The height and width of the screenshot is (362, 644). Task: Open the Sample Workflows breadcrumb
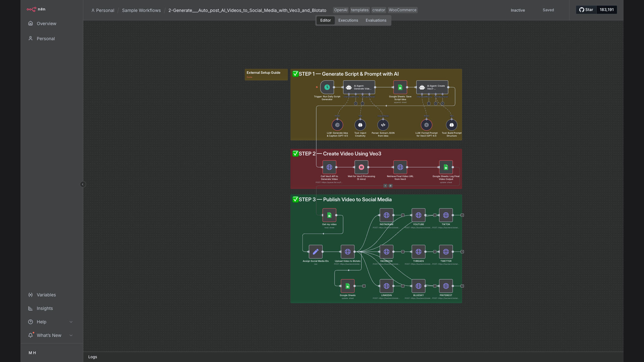(x=141, y=10)
